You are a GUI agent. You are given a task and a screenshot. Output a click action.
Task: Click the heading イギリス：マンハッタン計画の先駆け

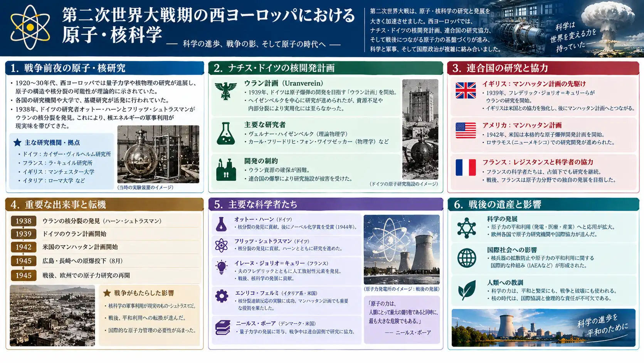[534, 84]
